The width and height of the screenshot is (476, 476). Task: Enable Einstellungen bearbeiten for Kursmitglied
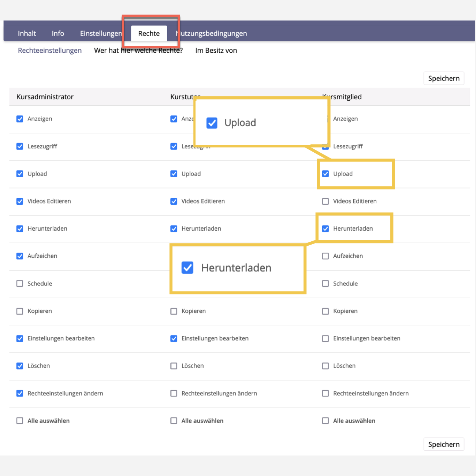(x=325, y=339)
